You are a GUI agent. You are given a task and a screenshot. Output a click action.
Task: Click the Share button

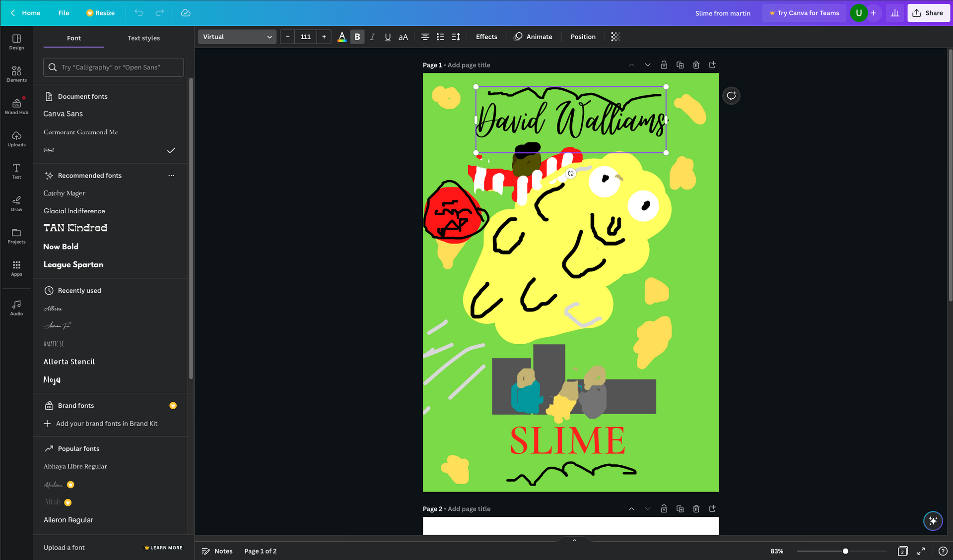click(x=928, y=13)
